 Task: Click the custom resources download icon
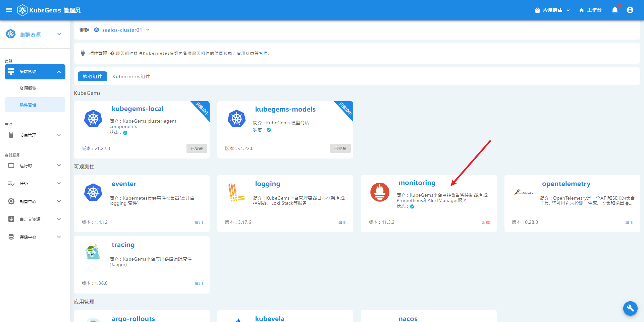coord(11,219)
